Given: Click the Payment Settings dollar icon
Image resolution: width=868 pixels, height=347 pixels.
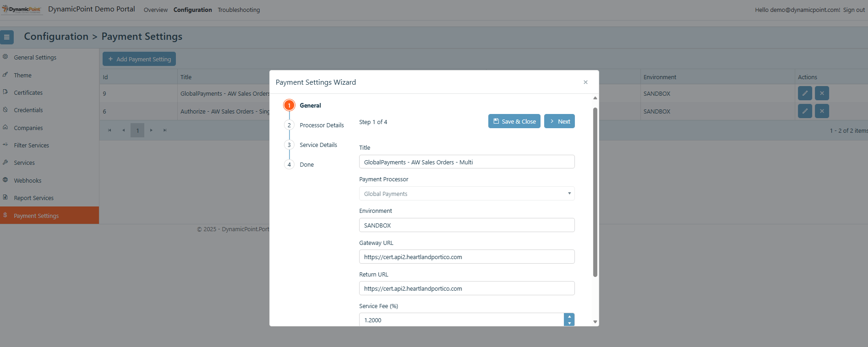Looking at the screenshot, I should tap(5, 215).
